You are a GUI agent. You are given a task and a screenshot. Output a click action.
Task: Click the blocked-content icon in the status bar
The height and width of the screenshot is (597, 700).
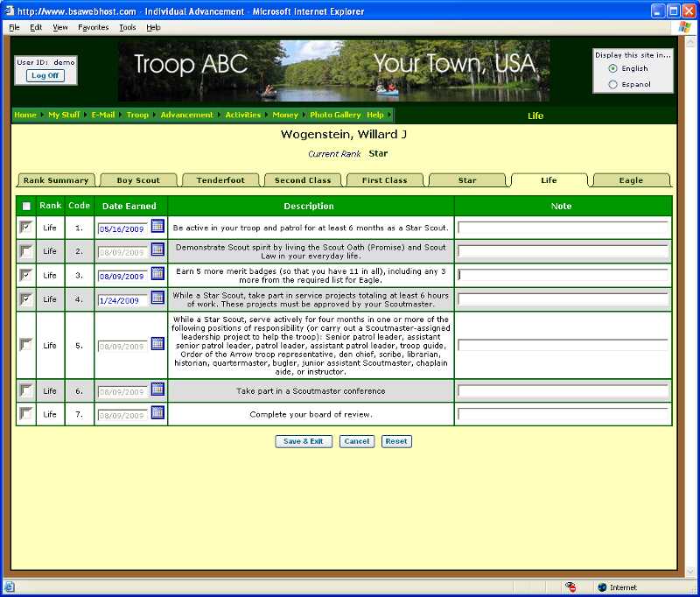tap(570, 587)
